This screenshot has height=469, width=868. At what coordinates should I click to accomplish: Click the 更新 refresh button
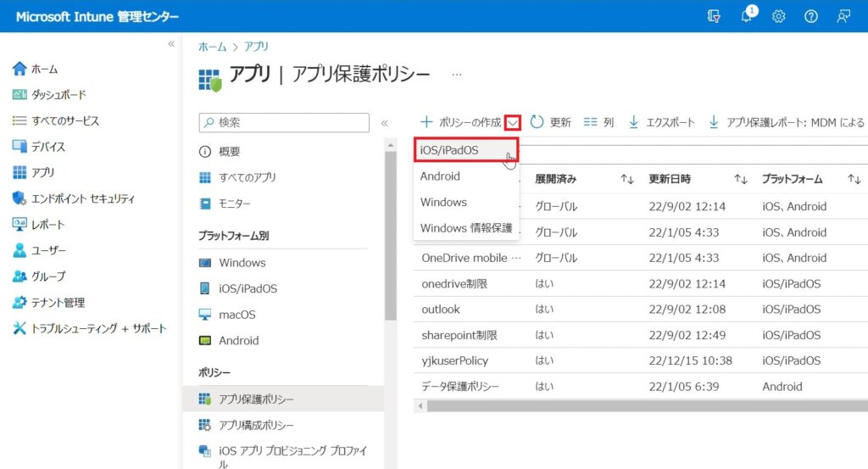point(550,122)
